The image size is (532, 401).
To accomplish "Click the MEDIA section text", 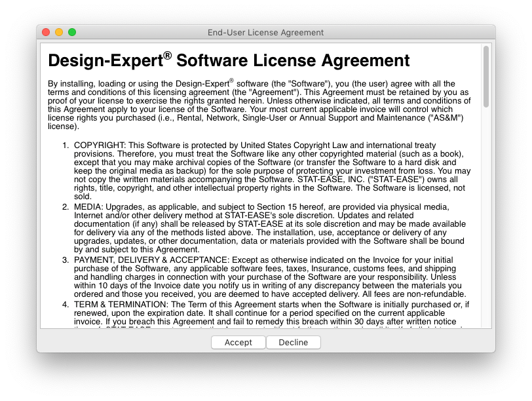I will click(270, 228).
